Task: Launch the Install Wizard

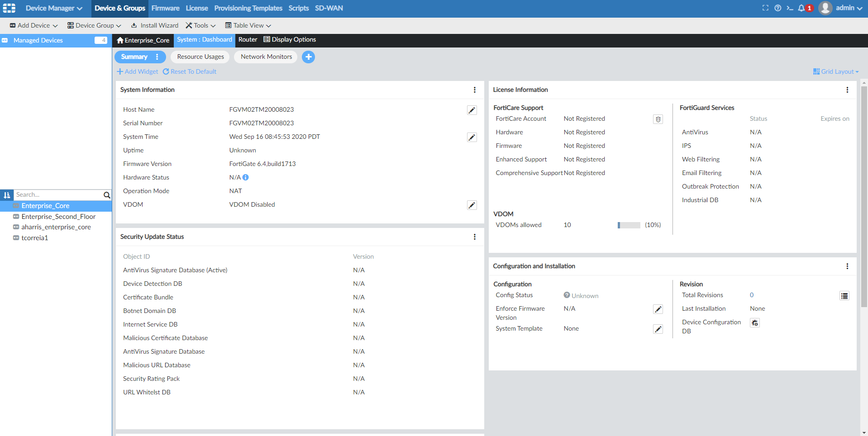Action: (x=155, y=25)
